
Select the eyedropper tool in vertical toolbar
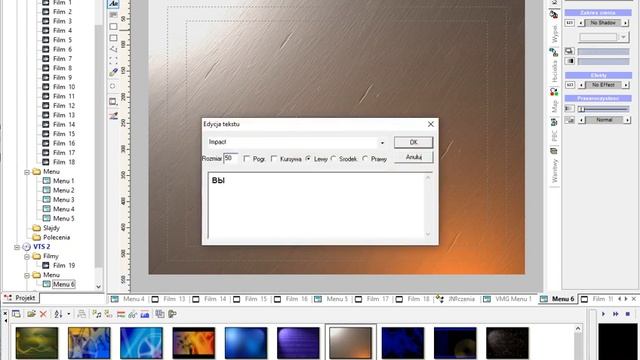click(x=113, y=72)
